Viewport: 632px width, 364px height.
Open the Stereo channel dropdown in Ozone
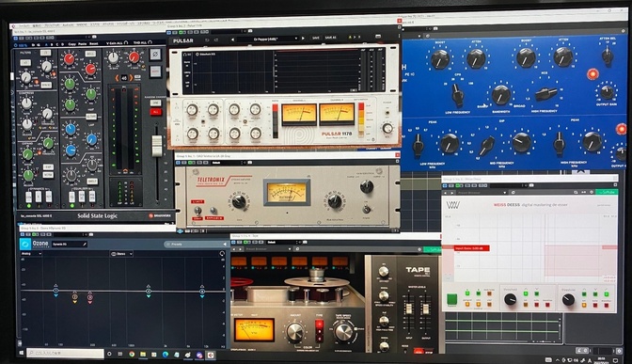[x=121, y=254]
